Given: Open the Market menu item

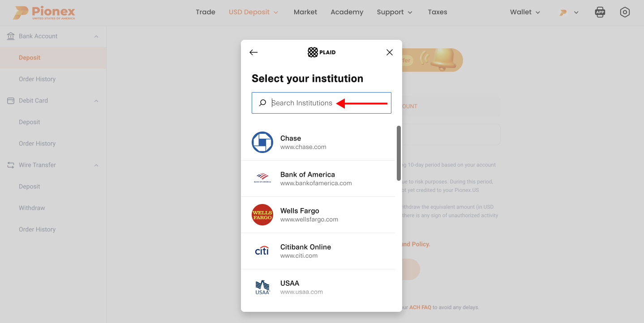Looking at the screenshot, I should (x=305, y=12).
